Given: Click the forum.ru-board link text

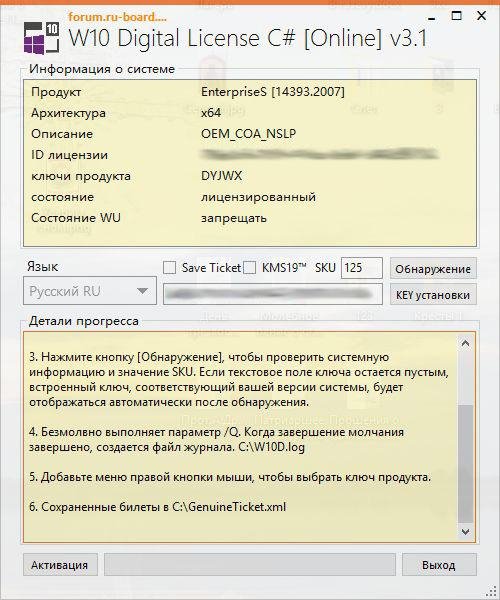Looking at the screenshot, I should coord(117,17).
